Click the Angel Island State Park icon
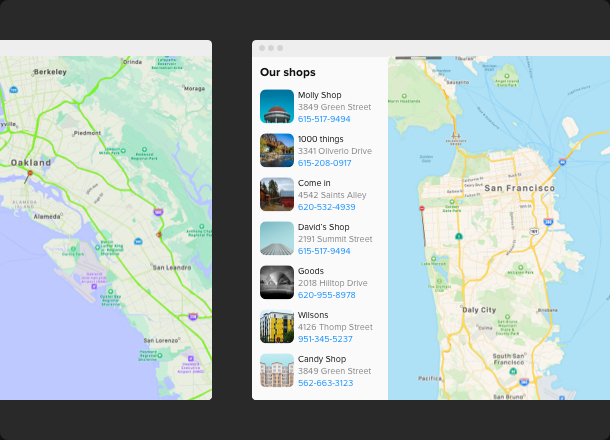610x440 pixels. 507,76
